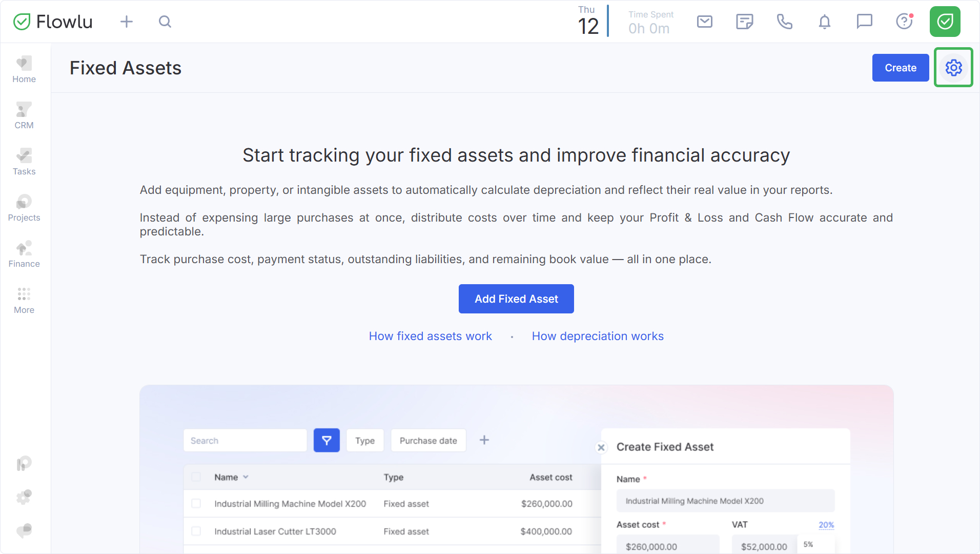
Task: Open the How fixed assets work link
Action: (x=430, y=336)
